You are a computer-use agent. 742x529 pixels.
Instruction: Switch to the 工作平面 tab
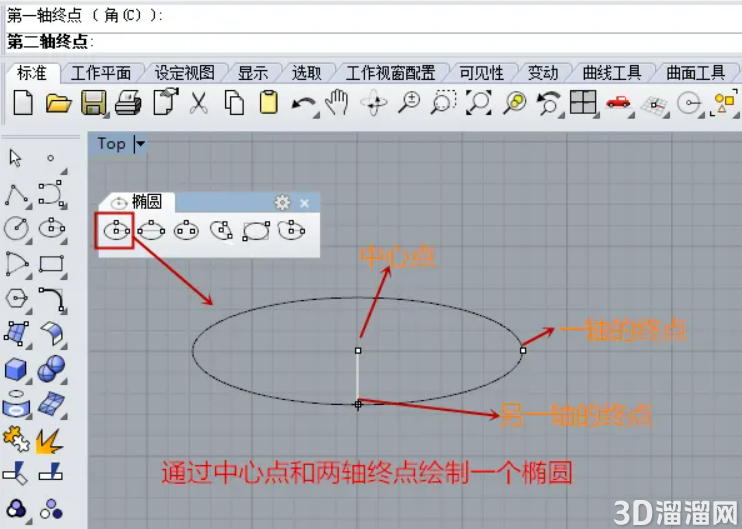click(101, 73)
